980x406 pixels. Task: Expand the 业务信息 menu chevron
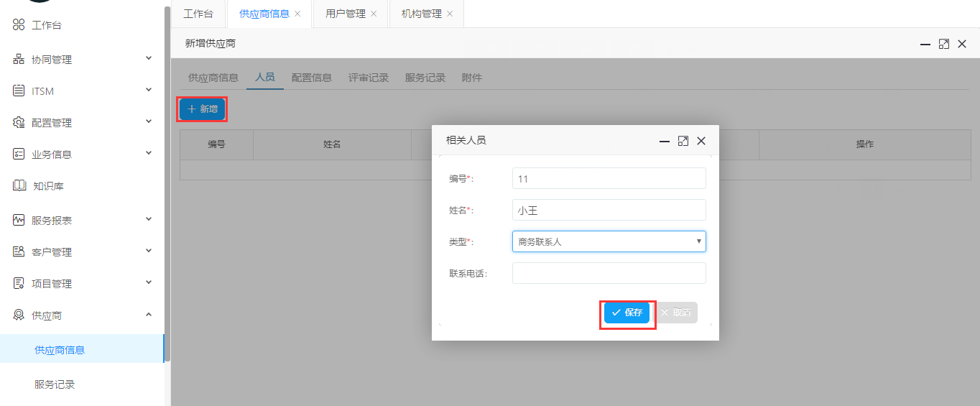149,154
